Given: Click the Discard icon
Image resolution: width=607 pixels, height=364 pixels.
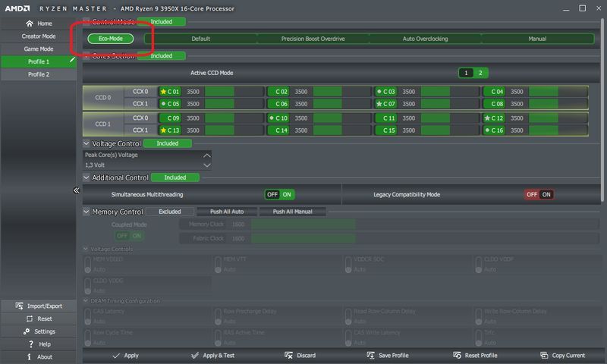Looking at the screenshot, I should pos(288,355).
